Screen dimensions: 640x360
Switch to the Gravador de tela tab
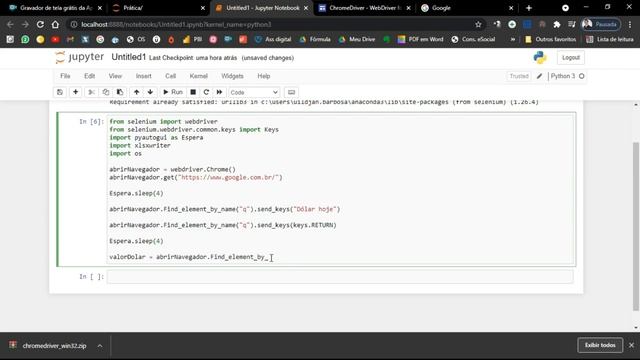(56, 8)
